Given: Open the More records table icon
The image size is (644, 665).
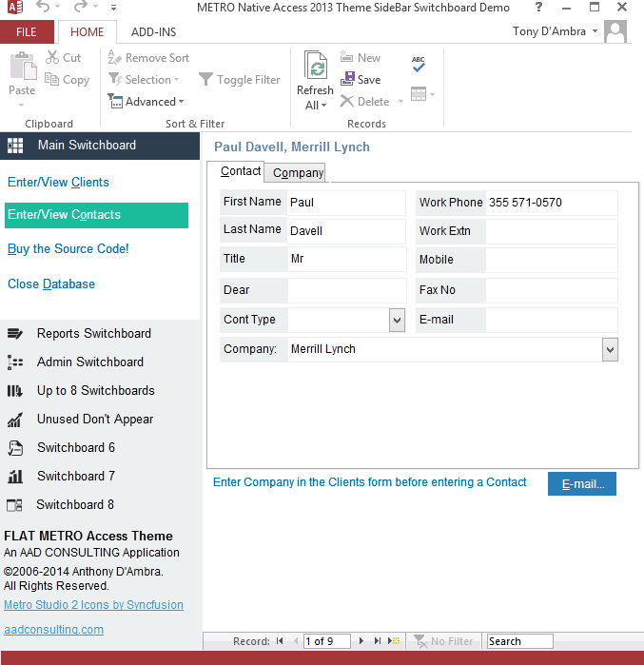Looking at the screenshot, I should (419, 94).
